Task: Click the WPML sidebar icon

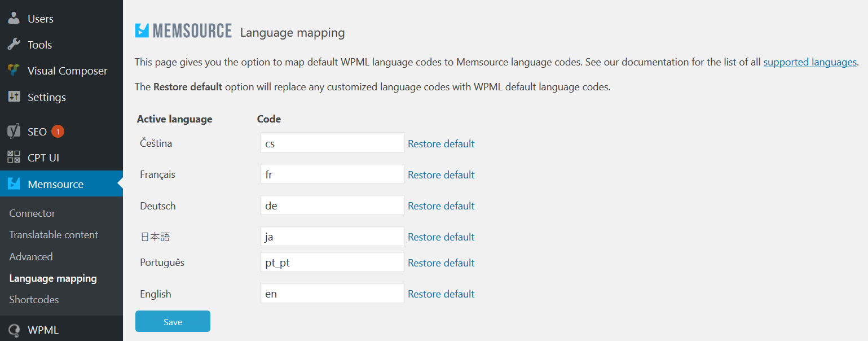Action: click(14, 330)
